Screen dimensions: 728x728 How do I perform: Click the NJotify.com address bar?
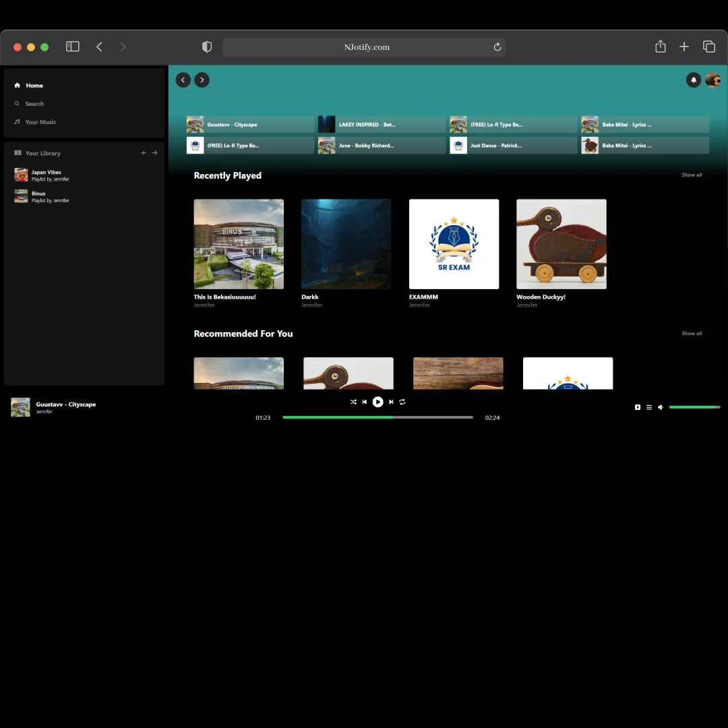click(364, 47)
